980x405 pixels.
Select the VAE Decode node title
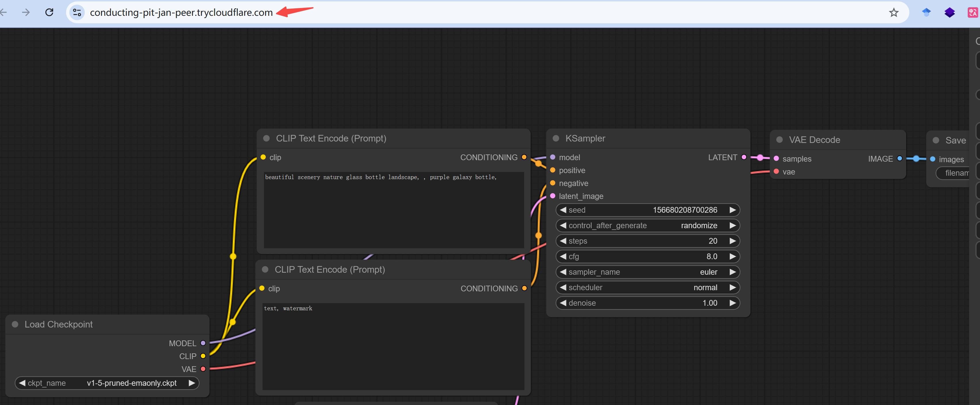click(815, 139)
